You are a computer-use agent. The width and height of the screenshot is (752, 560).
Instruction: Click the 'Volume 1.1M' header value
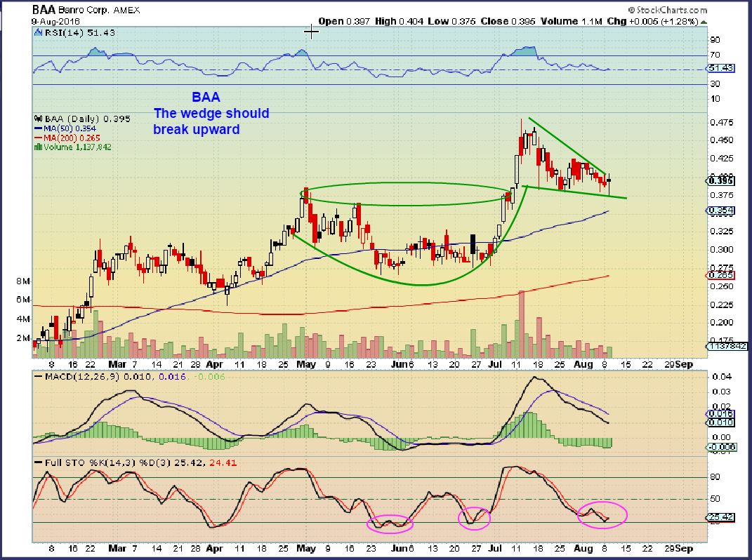coord(571,21)
